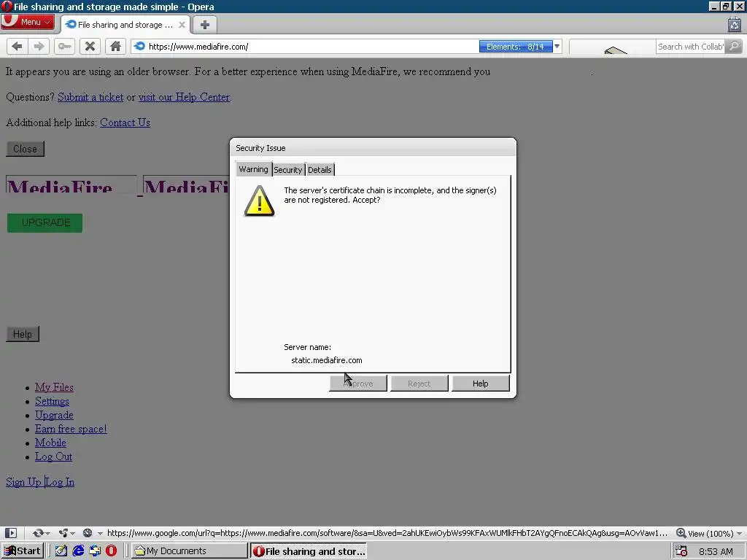Click the Back navigation arrow
Screen dimensions: 747x560
[18, 46]
